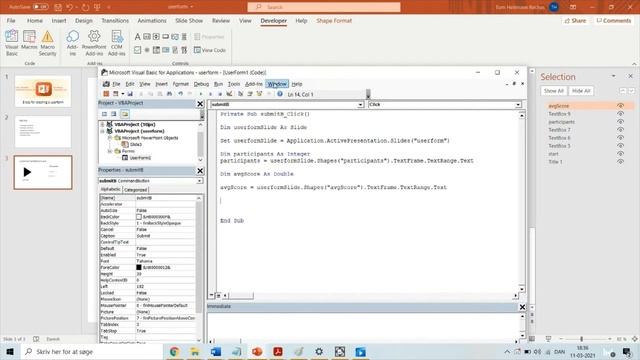Open Project Explorer icon in VBA toolbar
Screen dimensions: 640x360
click(x=240, y=94)
